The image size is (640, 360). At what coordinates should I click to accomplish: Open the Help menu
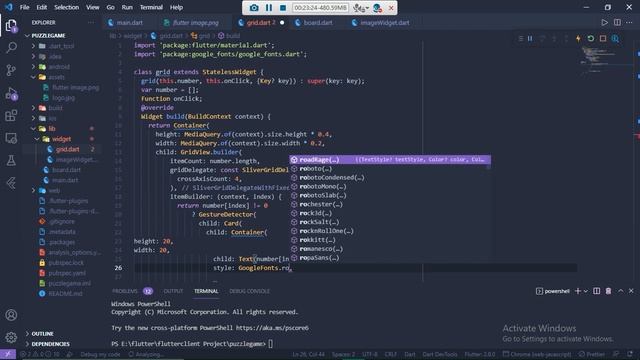[x=176, y=7]
